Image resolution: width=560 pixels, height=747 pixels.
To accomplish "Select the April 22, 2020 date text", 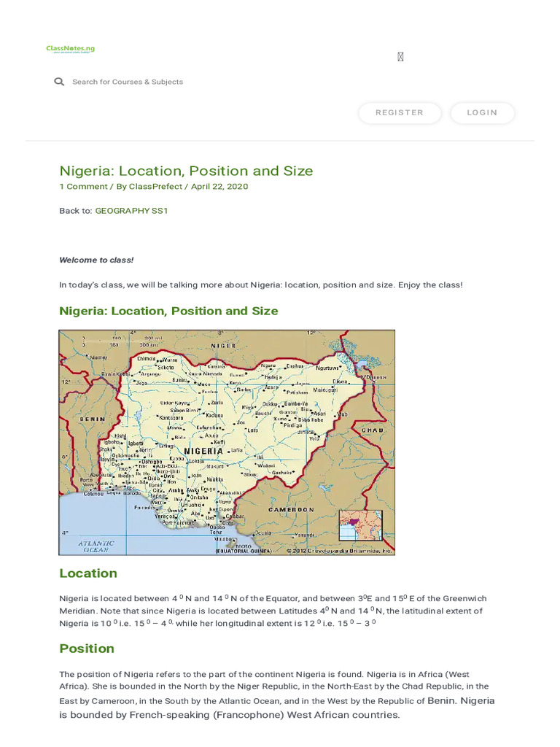I will (x=219, y=186).
